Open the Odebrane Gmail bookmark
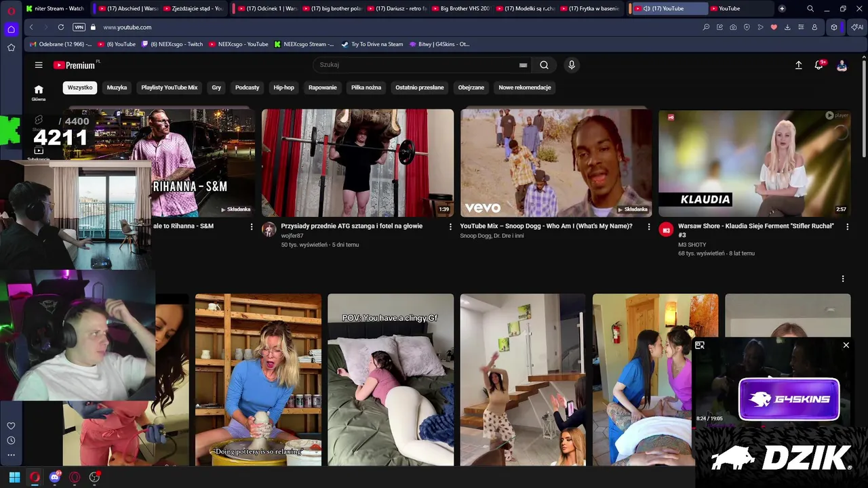The height and width of the screenshot is (488, 868). coord(61,44)
